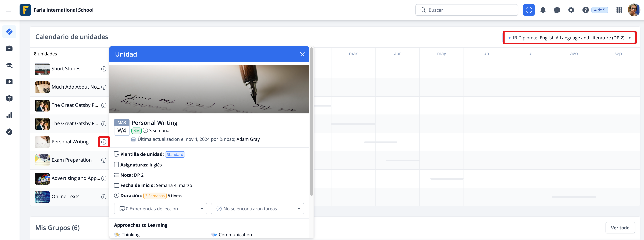The image size is (644, 240).
Task: Open the notifications bell
Action: [x=543, y=10]
